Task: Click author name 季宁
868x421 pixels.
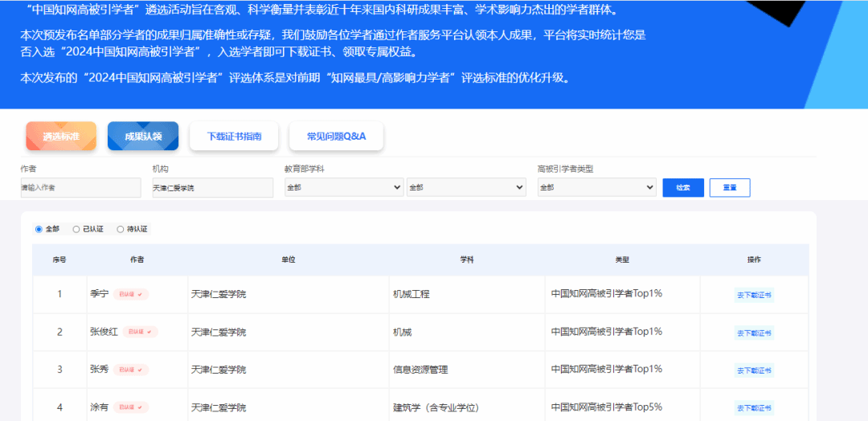Action: (99, 294)
